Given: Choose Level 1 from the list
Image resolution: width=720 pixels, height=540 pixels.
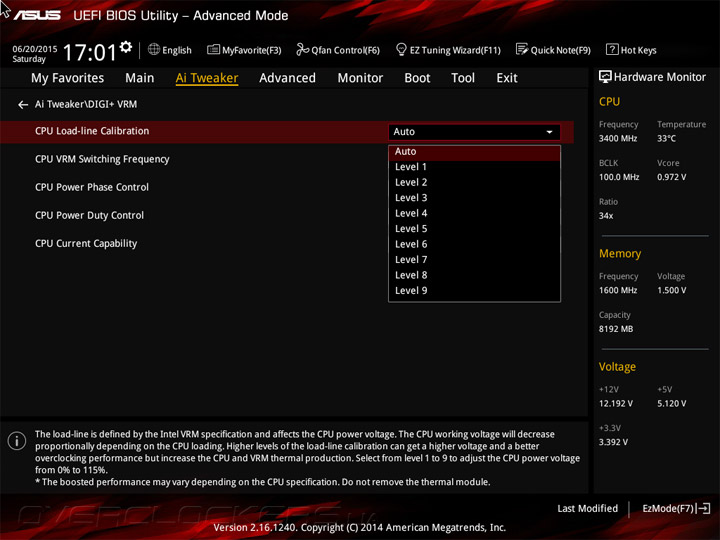Looking at the screenshot, I should click(x=474, y=167).
